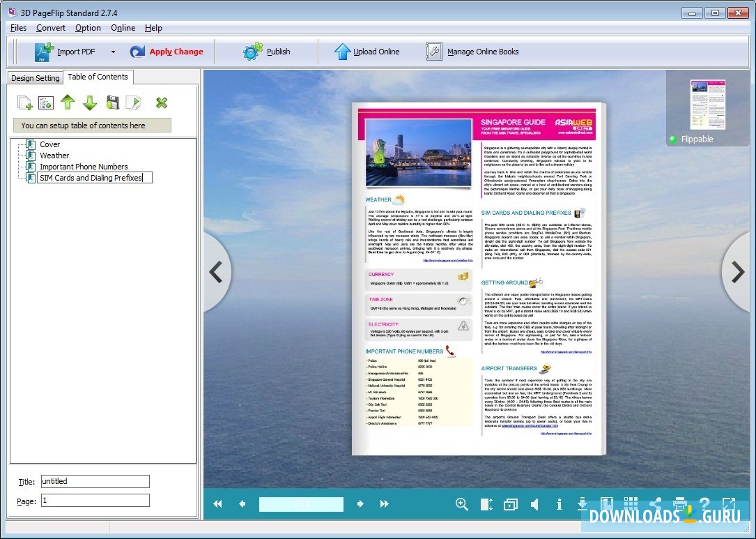Click the Flippable page thumbnail
Screen dimensions: 756x539
(707, 105)
